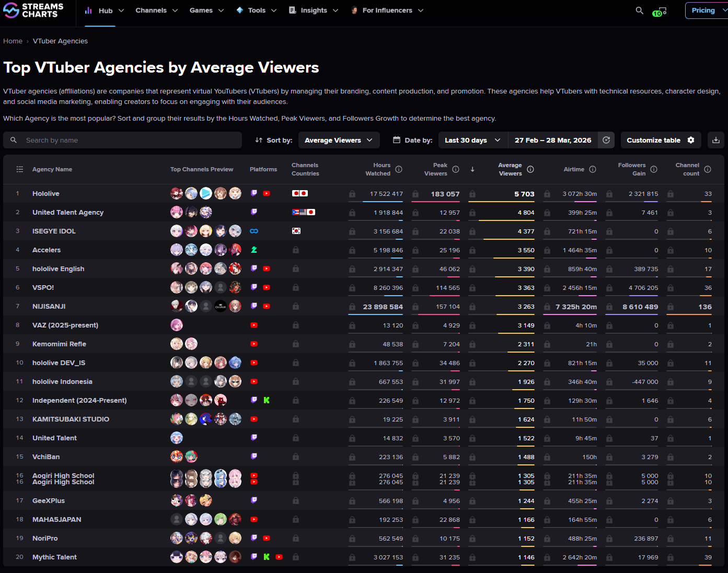Open the NIJISANJI agency link
Screen dimensions: 728x573
[x=49, y=307]
